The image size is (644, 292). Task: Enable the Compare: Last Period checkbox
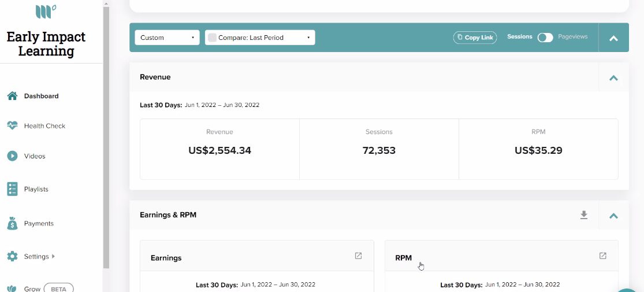[212, 38]
